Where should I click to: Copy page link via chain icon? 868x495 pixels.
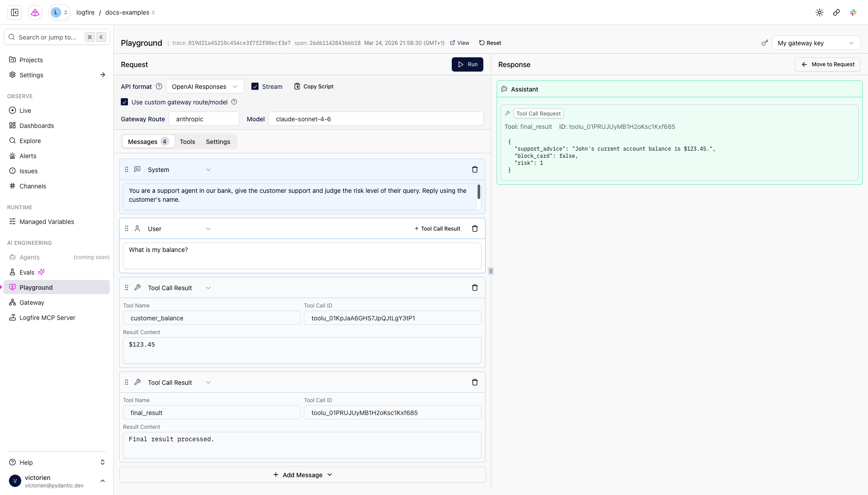pyautogui.click(x=836, y=12)
